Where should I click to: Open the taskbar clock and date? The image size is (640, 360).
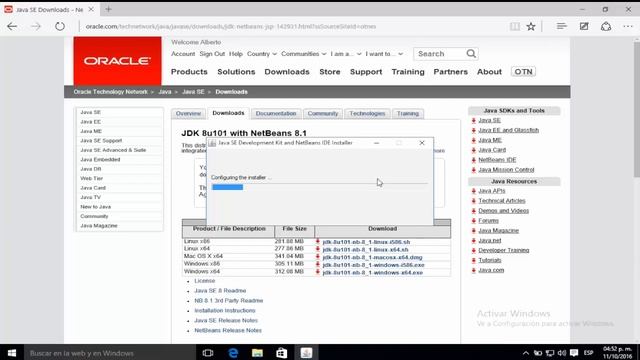(x=617, y=353)
